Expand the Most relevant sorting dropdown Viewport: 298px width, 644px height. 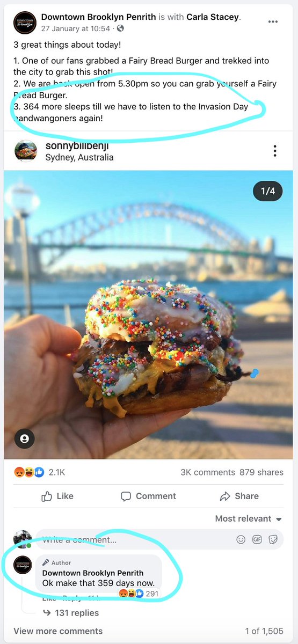[x=249, y=518]
